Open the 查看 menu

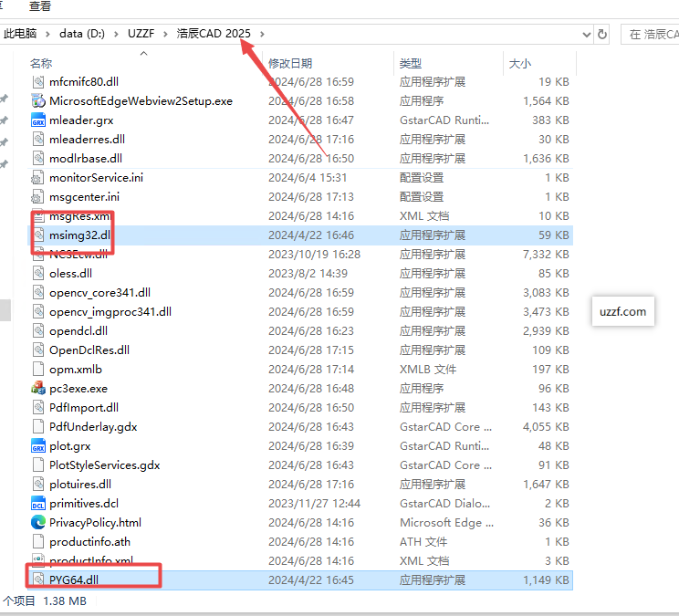[40, 6]
